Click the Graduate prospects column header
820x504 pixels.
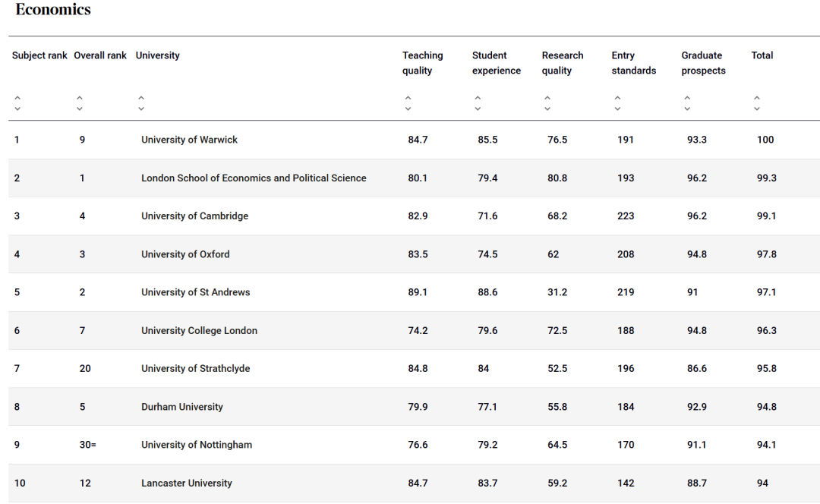703,63
